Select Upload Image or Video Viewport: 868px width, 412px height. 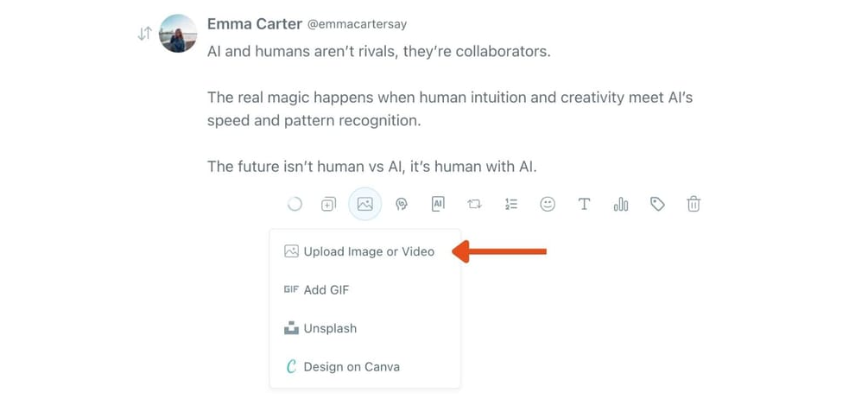tap(368, 251)
